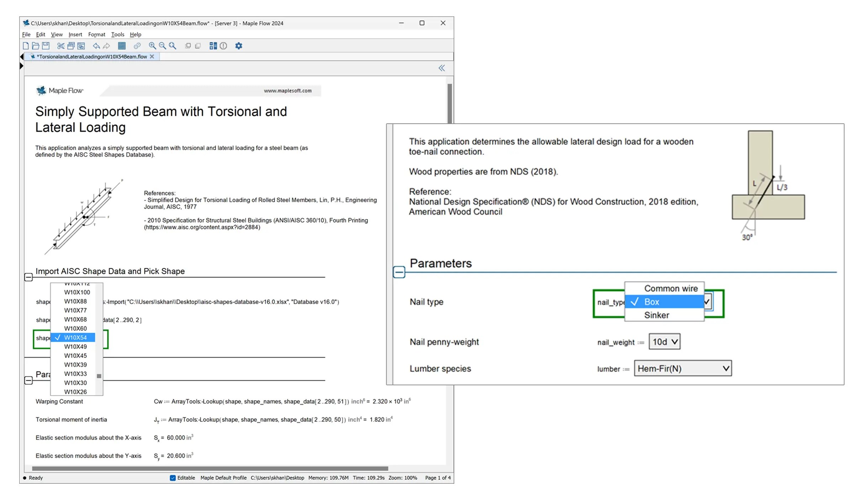This screenshot has width=868, height=504.
Task: Open the Tools menu
Action: [117, 34]
